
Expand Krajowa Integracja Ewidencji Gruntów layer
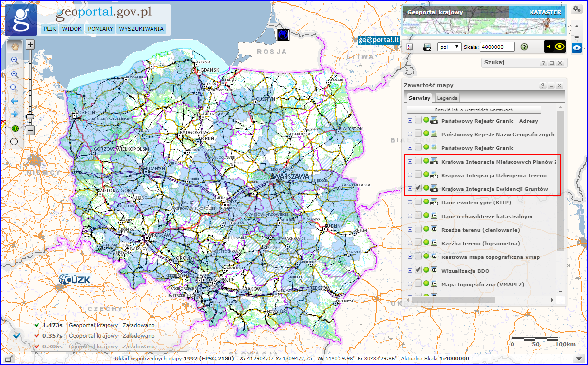[x=410, y=188]
